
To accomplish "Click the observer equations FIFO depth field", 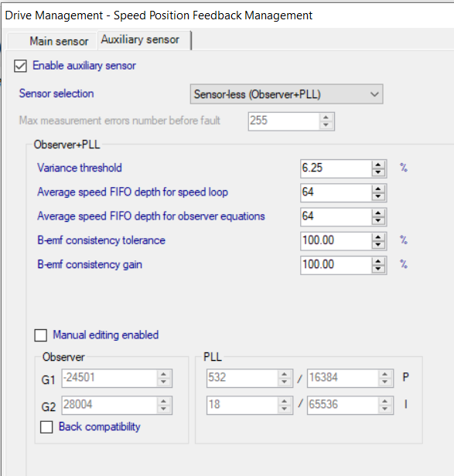I will pos(336,216).
